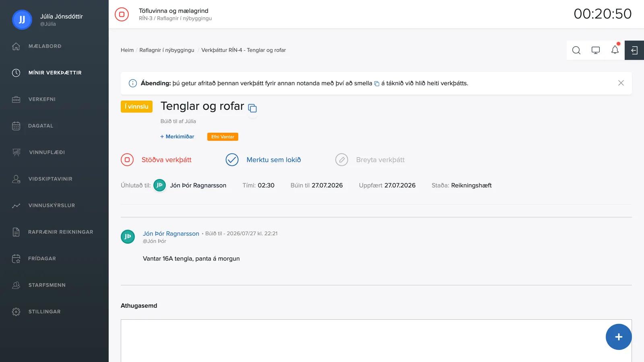Click JÞ avatar next to Úhlutað til

pos(159,185)
